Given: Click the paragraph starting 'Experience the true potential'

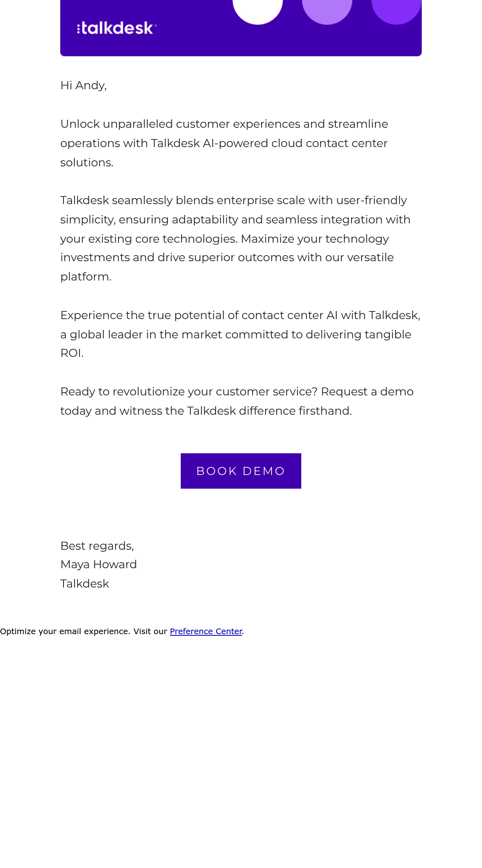Looking at the screenshot, I should 240,334.
